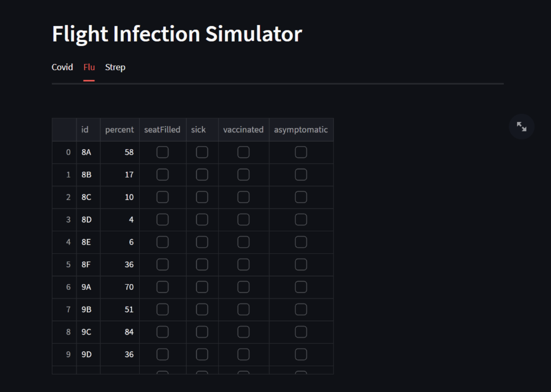Check seatFilled for seat 9A
This screenshot has height=392, width=551.
coord(162,287)
